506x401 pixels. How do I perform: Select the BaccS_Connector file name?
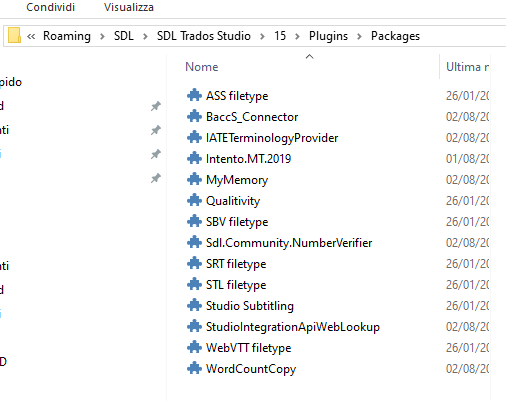252,117
